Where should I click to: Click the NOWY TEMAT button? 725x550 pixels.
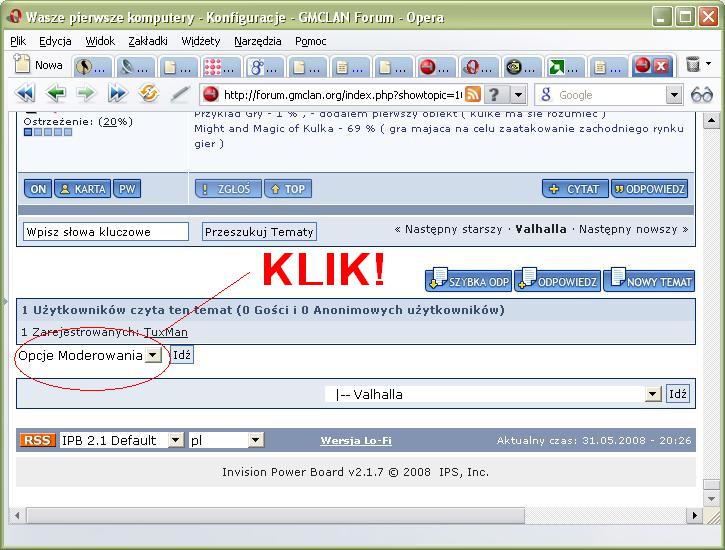[x=649, y=281]
